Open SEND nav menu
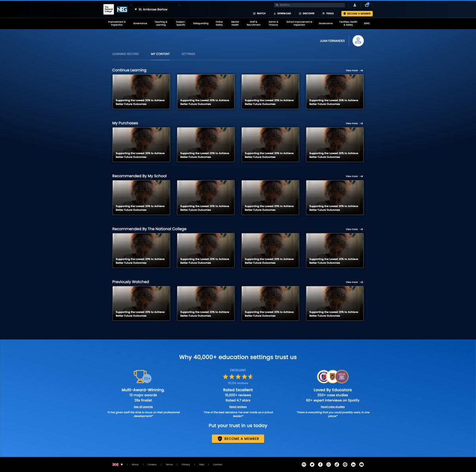The height and width of the screenshot is (472, 476). [367, 23]
